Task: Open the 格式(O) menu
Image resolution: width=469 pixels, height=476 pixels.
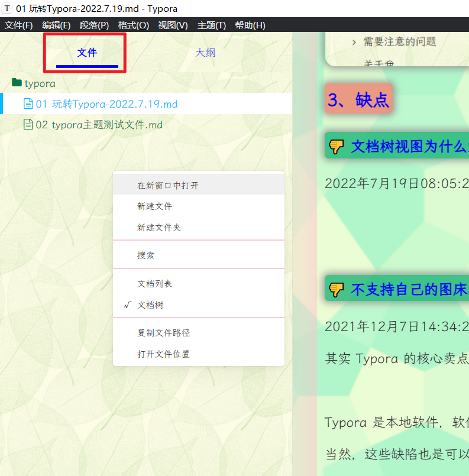Action: 134,25
